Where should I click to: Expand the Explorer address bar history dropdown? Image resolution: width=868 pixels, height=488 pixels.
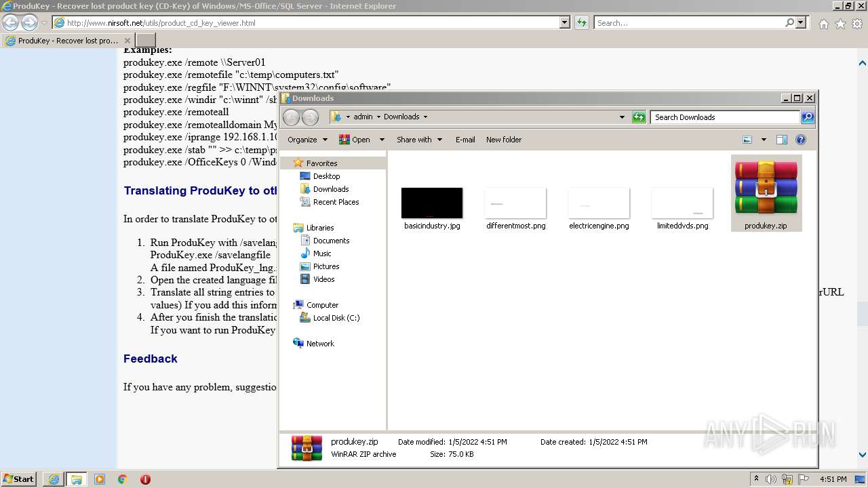pyautogui.click(x=622, y=117)
